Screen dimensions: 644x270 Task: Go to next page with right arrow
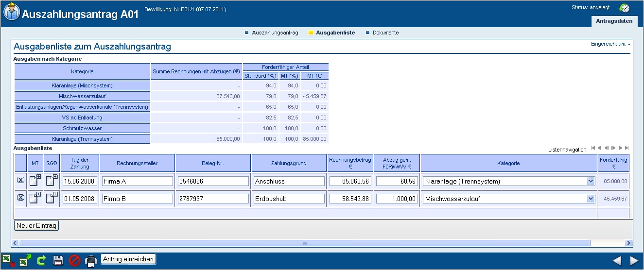click(x=633, y=261)
